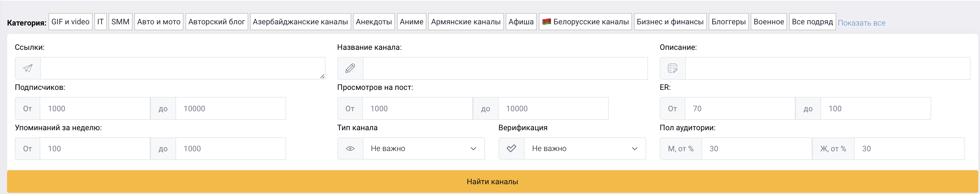Click the checkmark icon beside Верификация

[511, 149]
